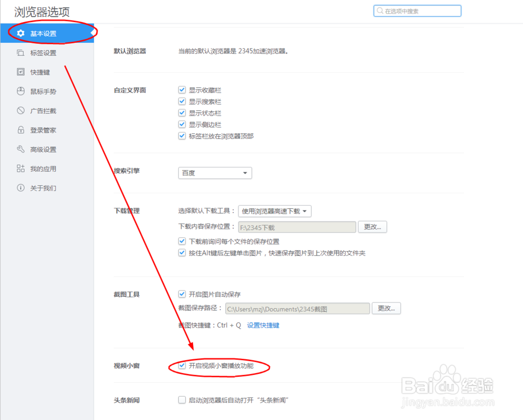This screenshot has height=420, width=523.
Task: Click the 在选项中搜索 search field
Action: [417, 11]
